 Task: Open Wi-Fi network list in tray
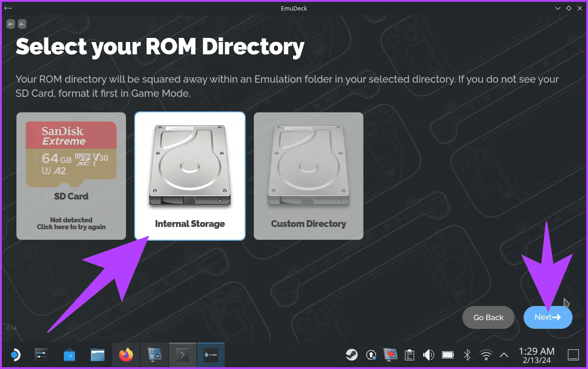pos(486,355)
